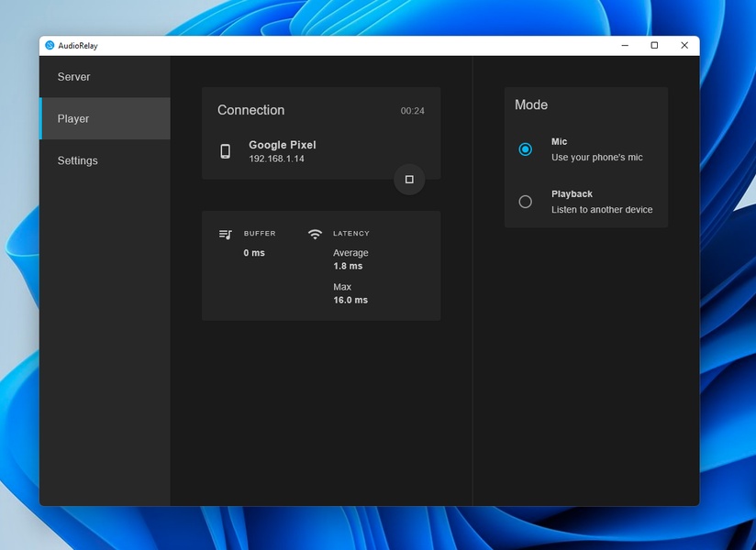Click the latency Wi-Fi icon
756x550 pixels.
click(x=315, y=234)
